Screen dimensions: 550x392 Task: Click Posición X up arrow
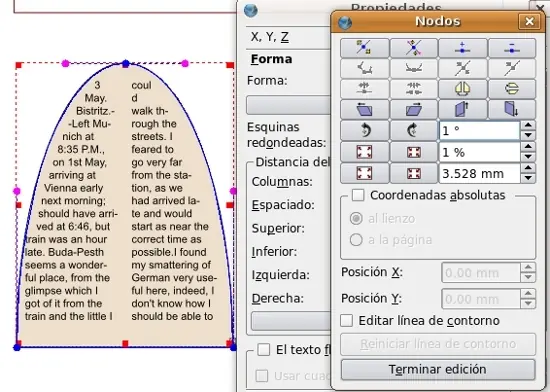click(x=528, y=268)
